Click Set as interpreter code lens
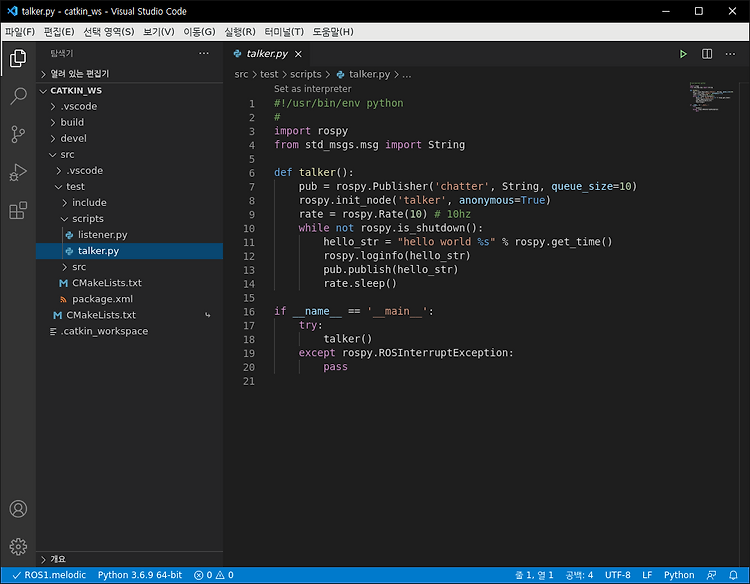 (312, 88)
